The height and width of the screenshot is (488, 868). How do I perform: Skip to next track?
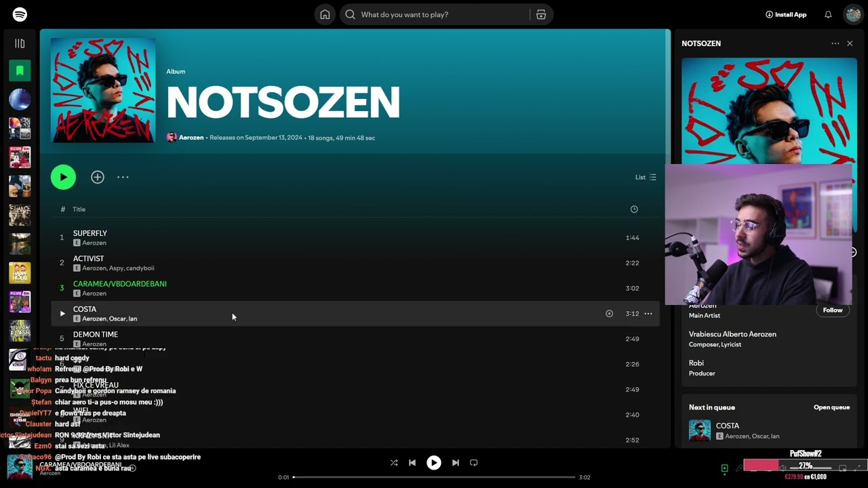tap(456, 463)
